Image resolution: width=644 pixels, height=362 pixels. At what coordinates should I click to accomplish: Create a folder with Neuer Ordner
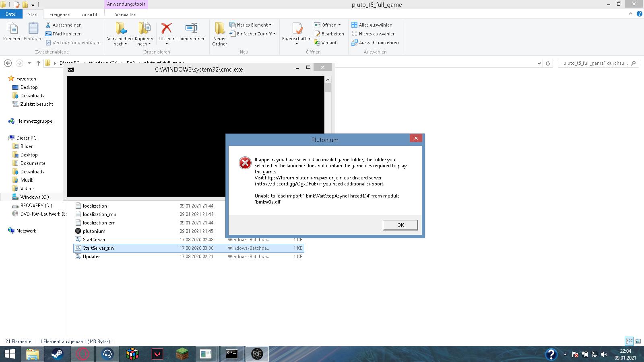click(x=220, y=34)
